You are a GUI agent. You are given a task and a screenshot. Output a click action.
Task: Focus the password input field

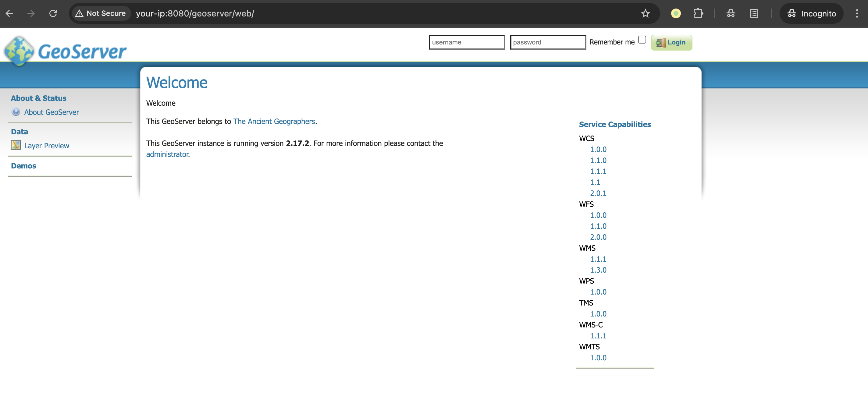click(548, 42)
